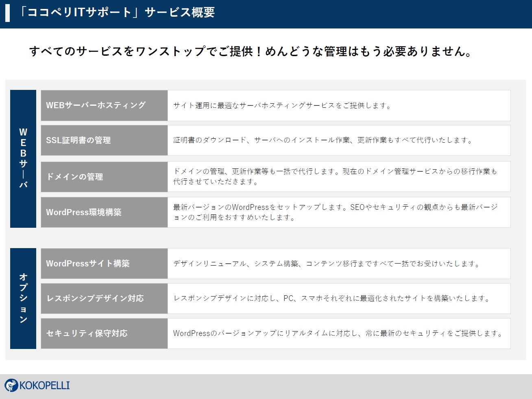Viewport: 532px width, 399px height.
Task: Select the 'レスポンシブデザイン対応' option label
Action: point(95,299)
